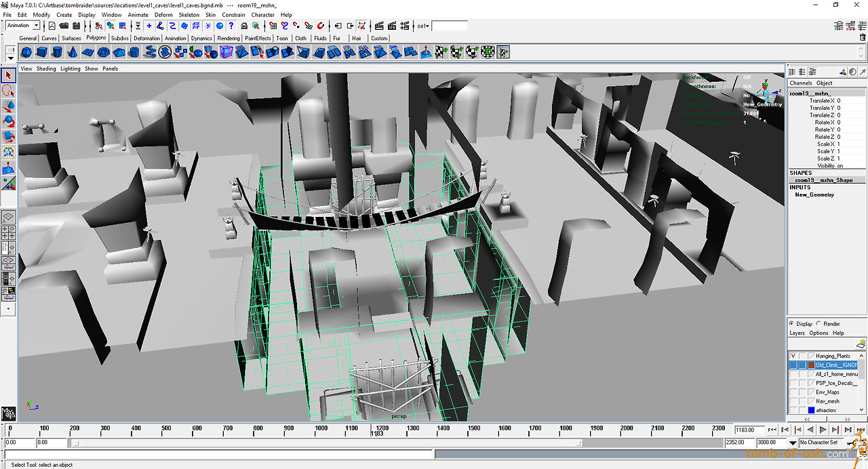
Task: Click the Open Scene folder icon
Action: pos(64,26)
